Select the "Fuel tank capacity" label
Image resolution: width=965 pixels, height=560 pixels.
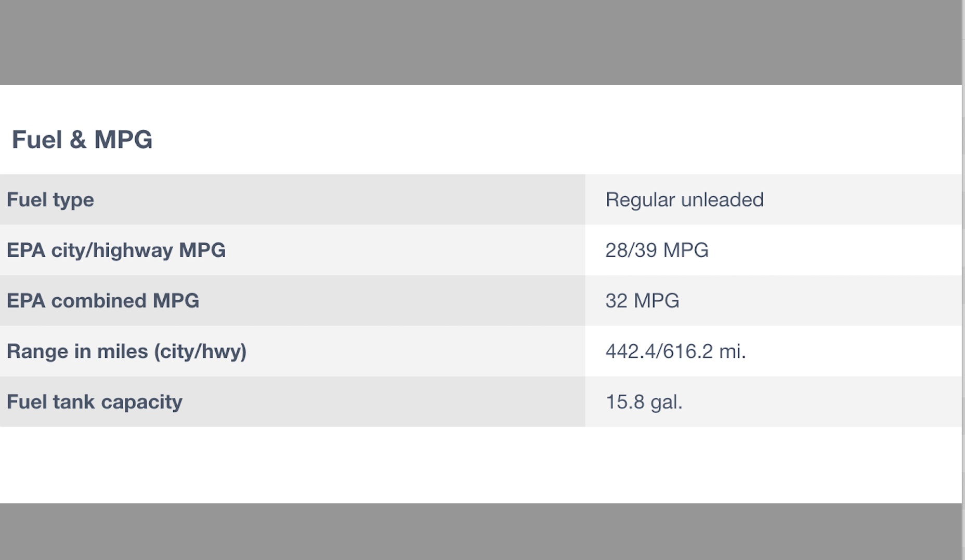(95, 402)
